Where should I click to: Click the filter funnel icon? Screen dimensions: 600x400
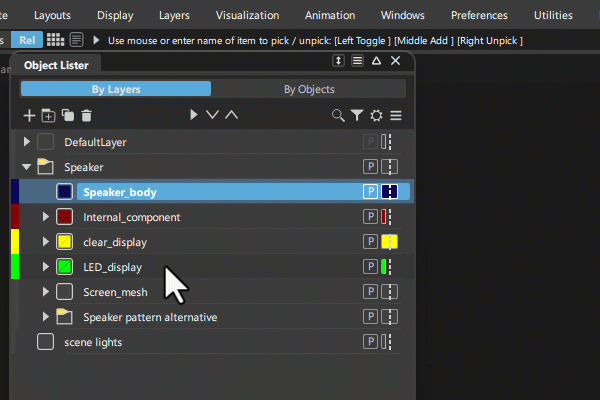357,116
